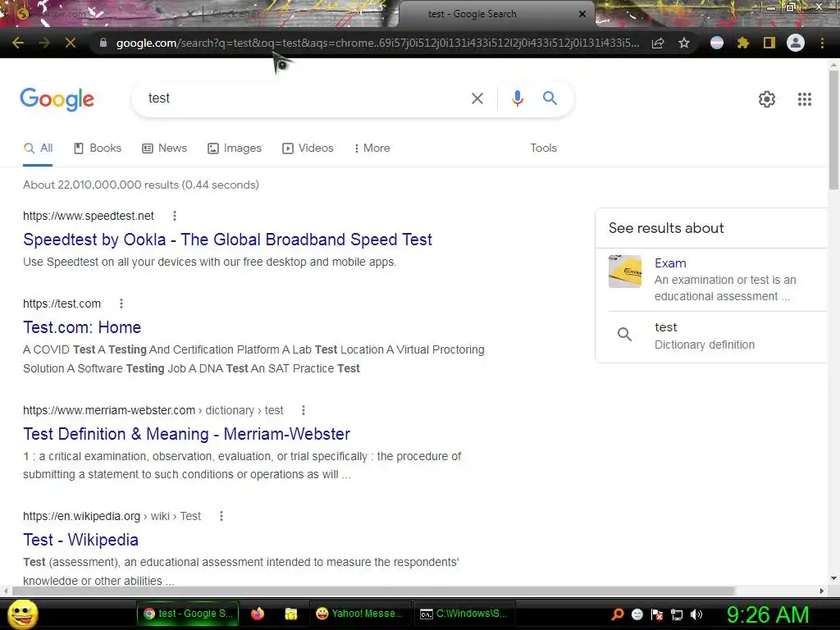Go back to the previous page
This screenshot has width=840, height=630.
tap(18, 43)
